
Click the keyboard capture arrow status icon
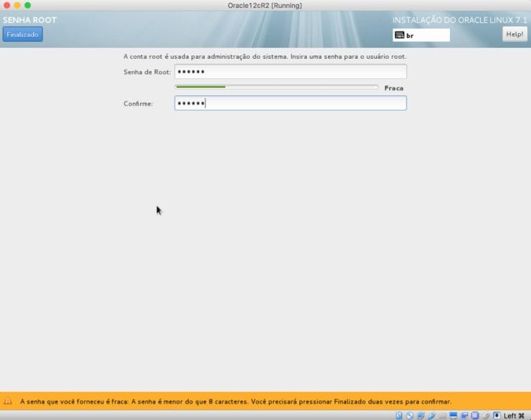[497, 416]
